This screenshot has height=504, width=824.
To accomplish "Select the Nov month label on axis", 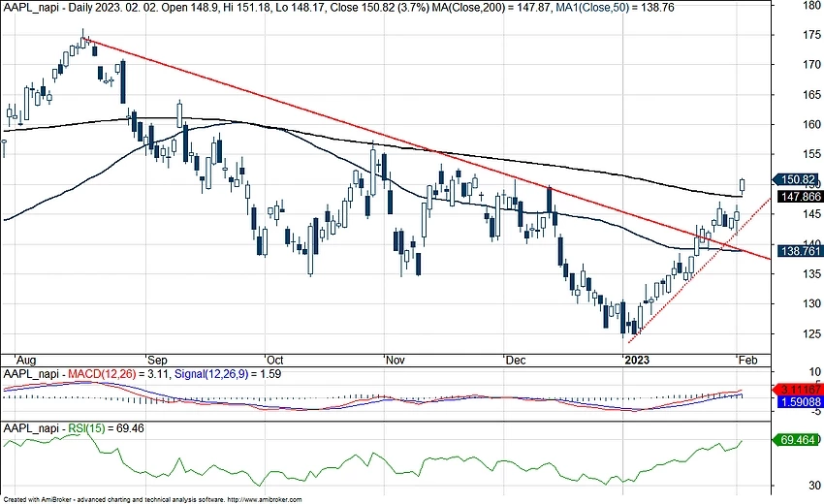I will pos(395,360).
